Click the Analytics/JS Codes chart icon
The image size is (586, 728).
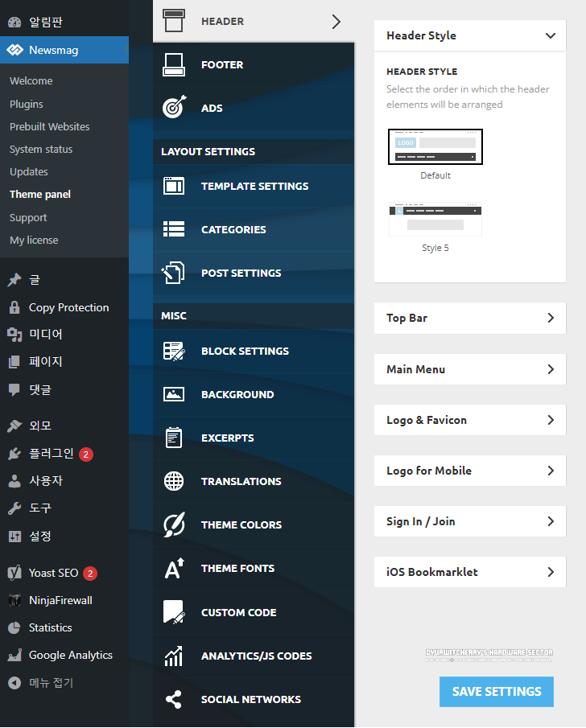[174, 656]
